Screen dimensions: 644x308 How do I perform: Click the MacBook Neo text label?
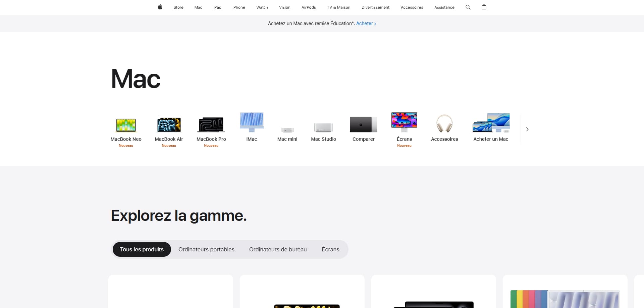click(x=126, y=139)
